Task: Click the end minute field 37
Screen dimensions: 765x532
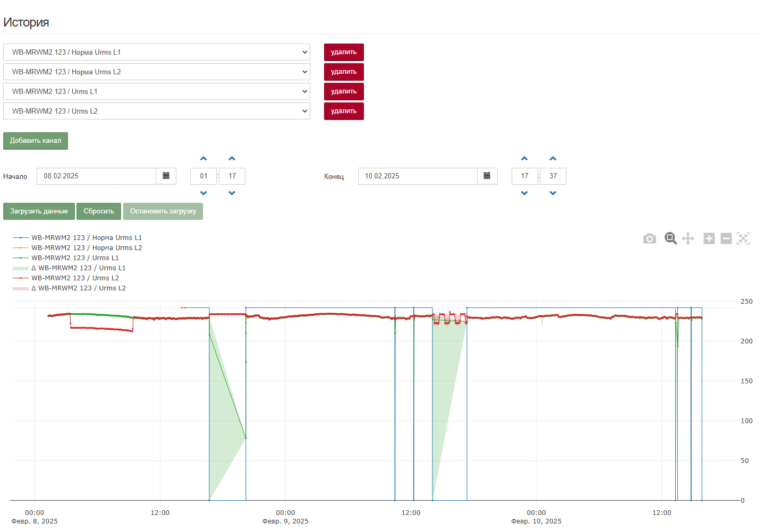Action: click(x=553, y=176)
